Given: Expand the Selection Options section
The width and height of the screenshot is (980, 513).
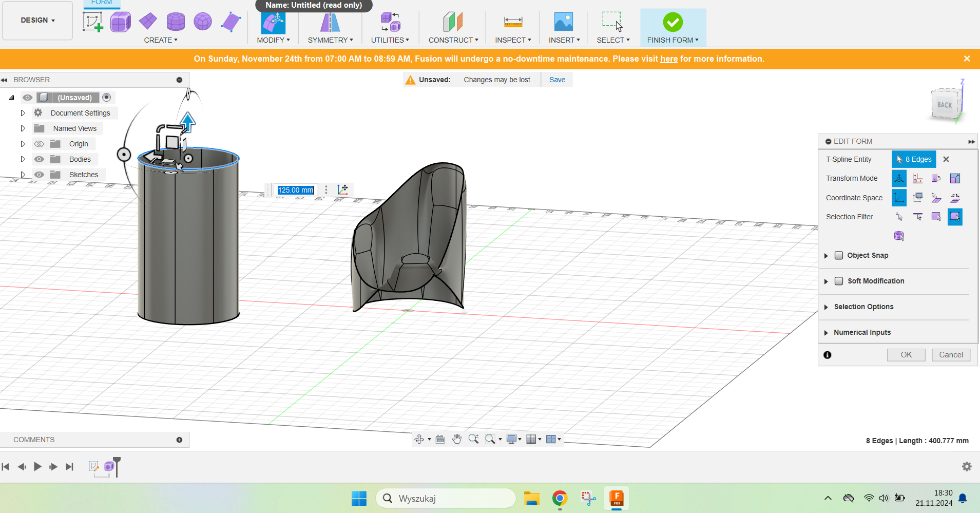Looking at the screenshot, I should 826,307.
